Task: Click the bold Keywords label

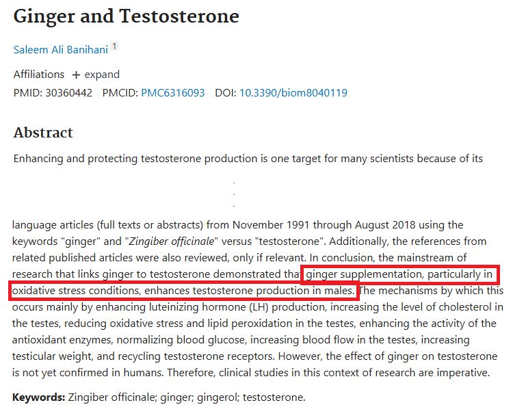Action: [38, 397]
